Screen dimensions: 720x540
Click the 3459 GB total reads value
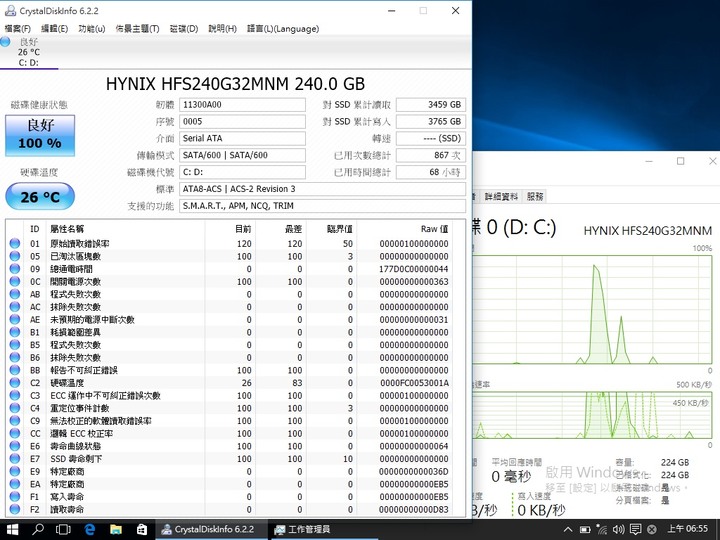(x=431, y=105)
